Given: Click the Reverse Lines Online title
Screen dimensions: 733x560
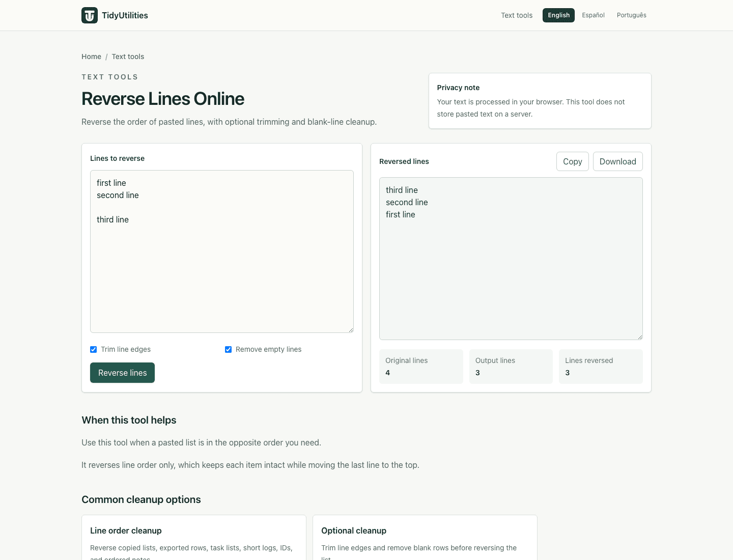Looking at the screenshot, I should click(x=163, y=99).
